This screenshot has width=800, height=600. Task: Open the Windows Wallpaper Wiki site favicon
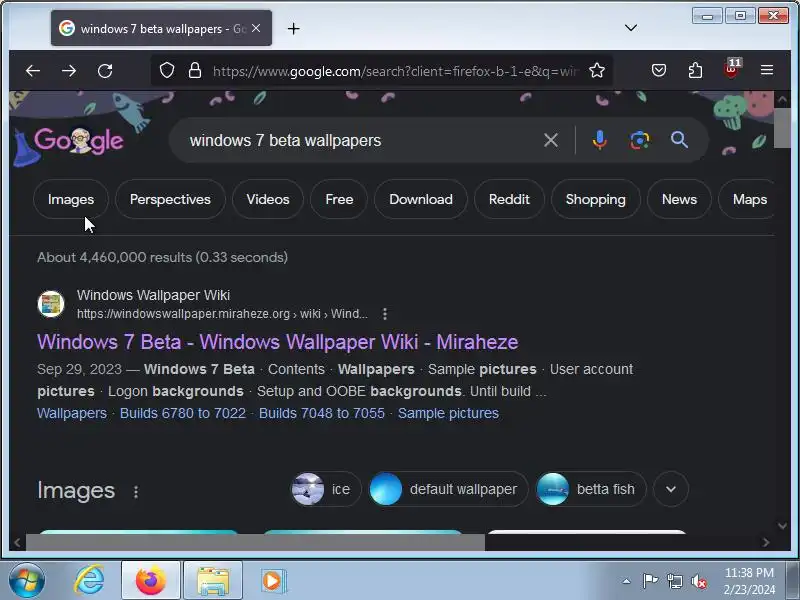coord(51,304)
